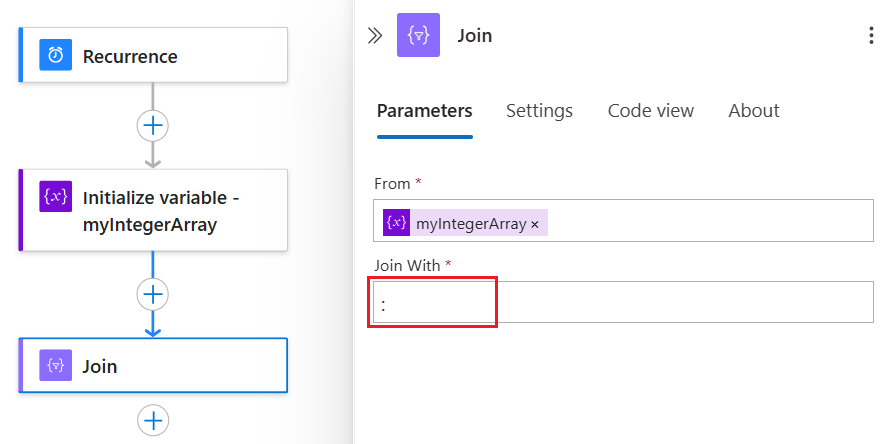Remove the myIntegerArray token

[535, 225]
